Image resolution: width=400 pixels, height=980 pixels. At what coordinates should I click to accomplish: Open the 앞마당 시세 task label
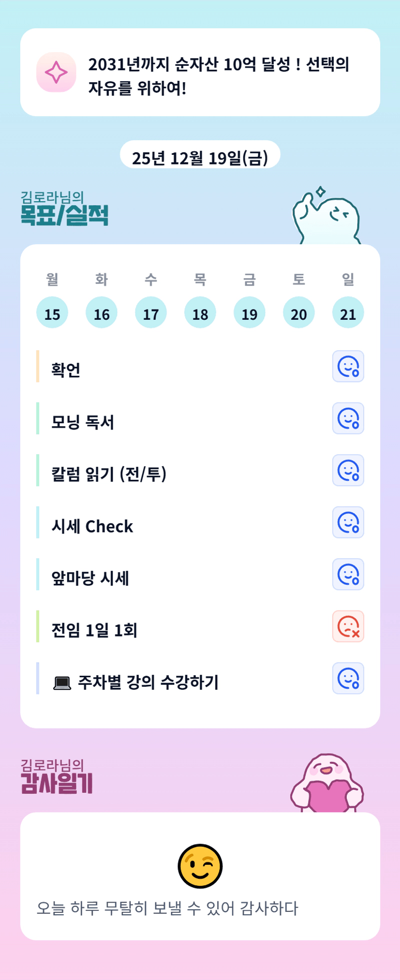[x=90, y=578]
